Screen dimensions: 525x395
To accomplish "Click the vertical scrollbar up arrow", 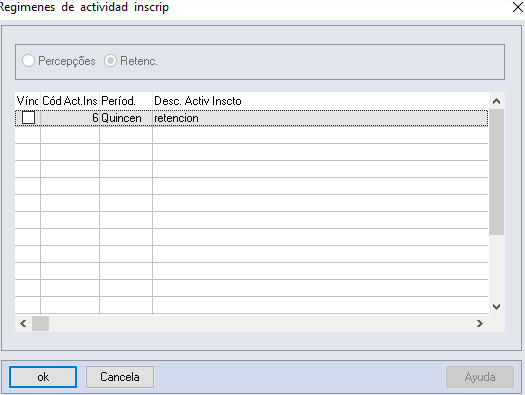I will pyautogui.click(x=497, y=101).
